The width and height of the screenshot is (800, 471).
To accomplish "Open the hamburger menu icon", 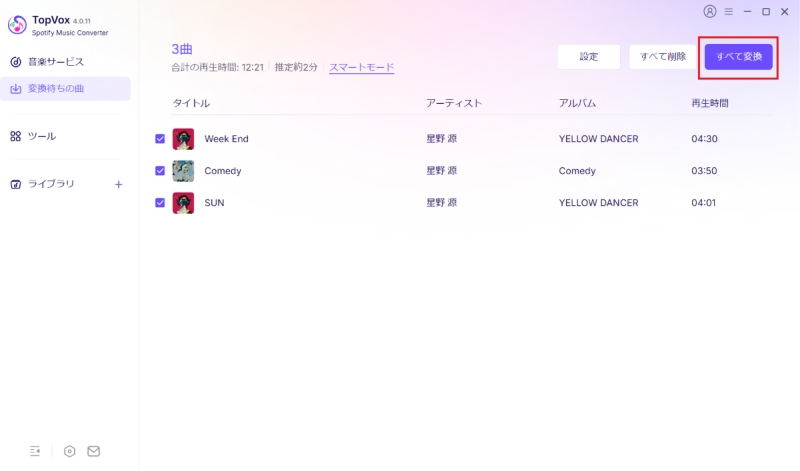I will click(x=729, y=11).
